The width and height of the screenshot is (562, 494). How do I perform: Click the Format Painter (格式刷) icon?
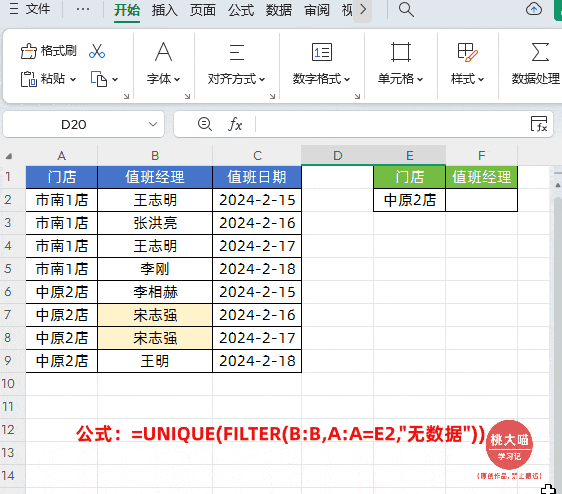click(29, 51)
